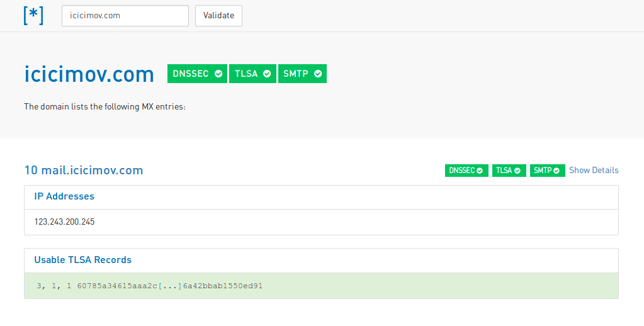This screenshot has height=326, width=644.
Task: Click the small SMTP badge checkmark in MX row
Action: pos(557,171)
